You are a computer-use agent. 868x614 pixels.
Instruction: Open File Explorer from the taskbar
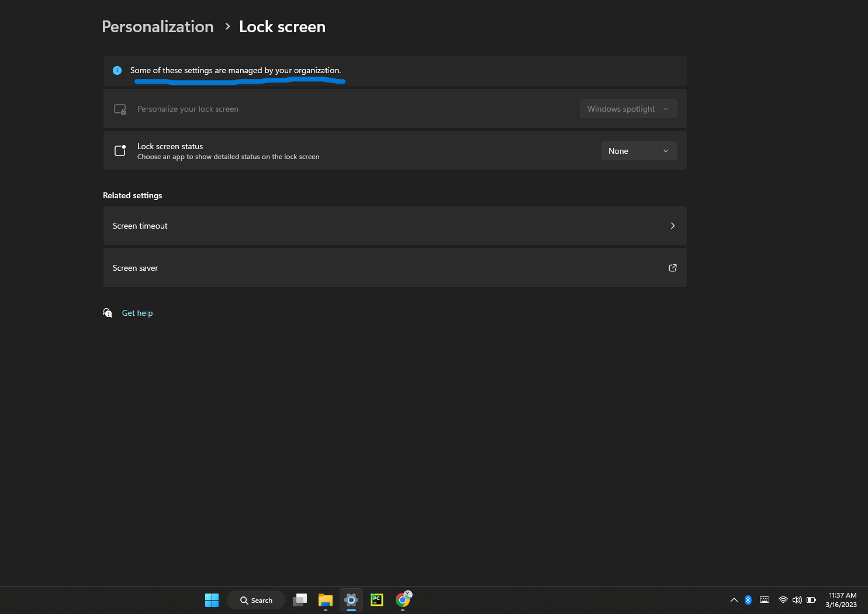pos(325,600)
